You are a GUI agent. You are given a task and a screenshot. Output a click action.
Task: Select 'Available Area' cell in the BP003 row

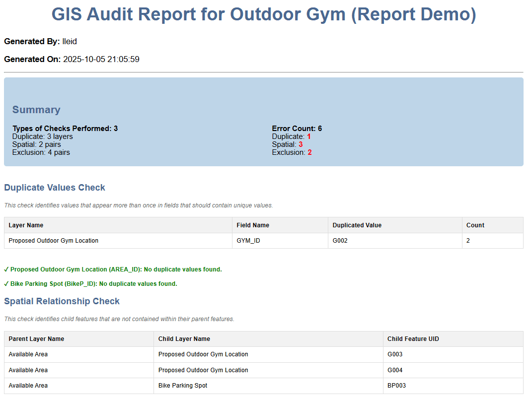pos(79,386)
